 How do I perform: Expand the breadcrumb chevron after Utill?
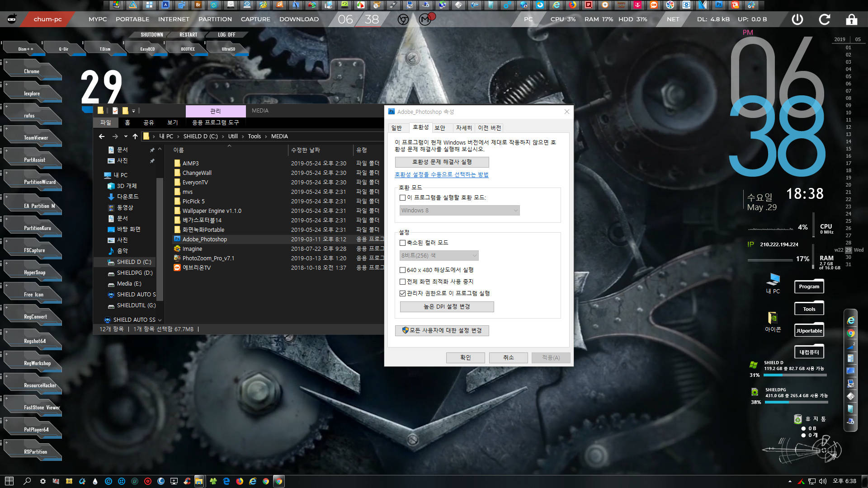[x=242, y=136]
